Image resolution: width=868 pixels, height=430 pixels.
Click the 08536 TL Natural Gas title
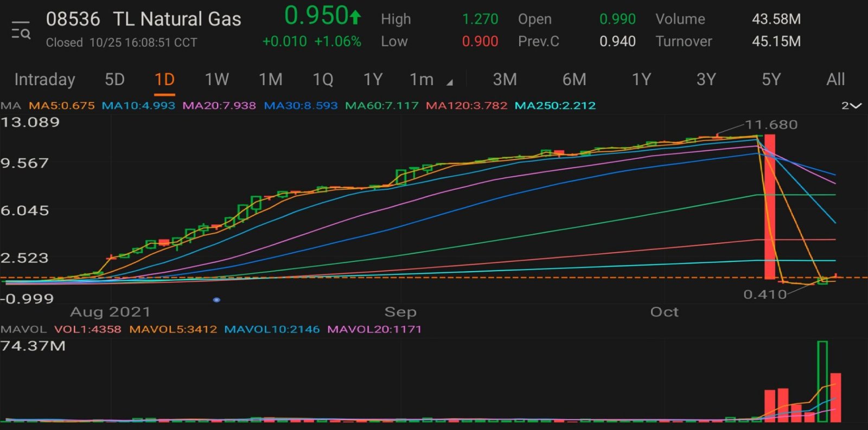143,19
